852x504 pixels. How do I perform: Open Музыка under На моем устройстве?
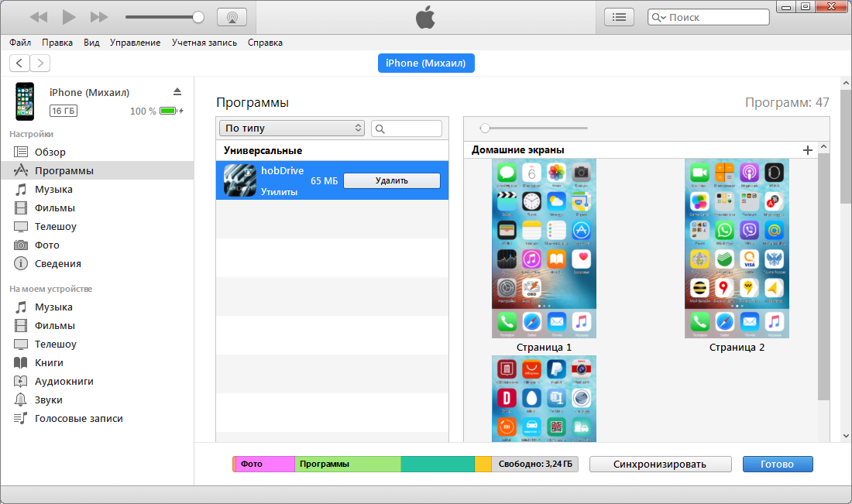[97, 307]
